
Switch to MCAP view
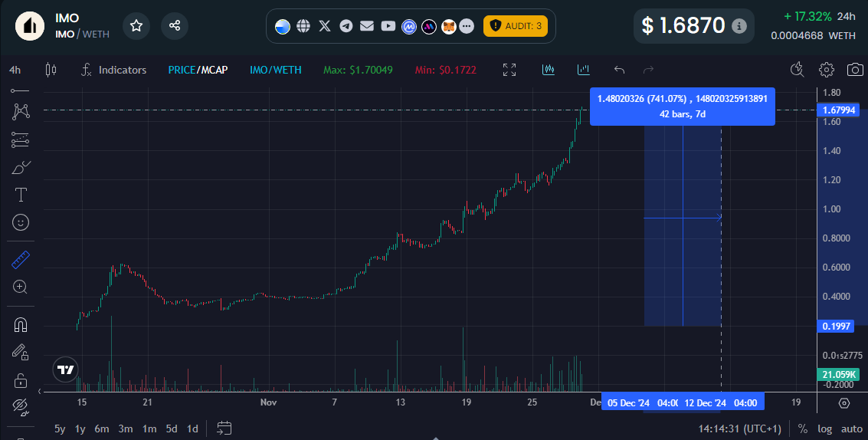[215, 70]
